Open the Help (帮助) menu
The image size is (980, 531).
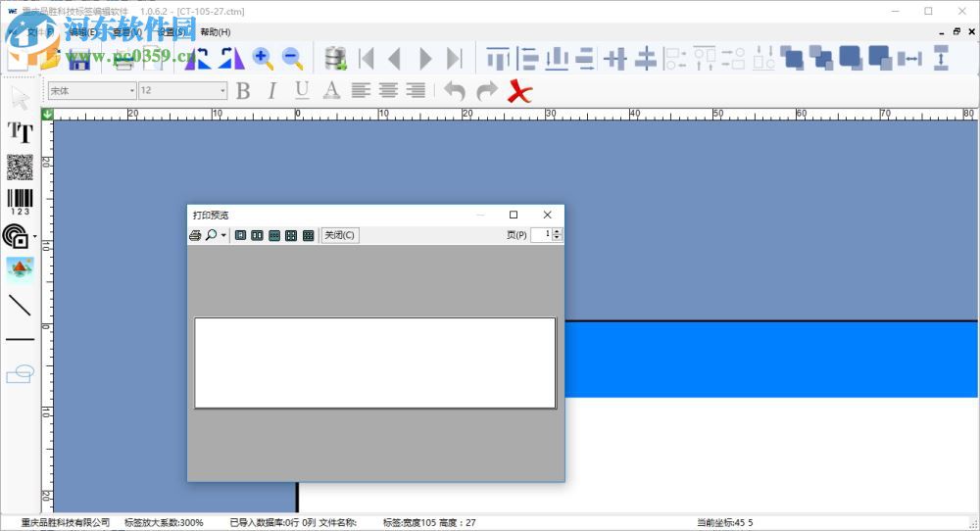[215, 32]
